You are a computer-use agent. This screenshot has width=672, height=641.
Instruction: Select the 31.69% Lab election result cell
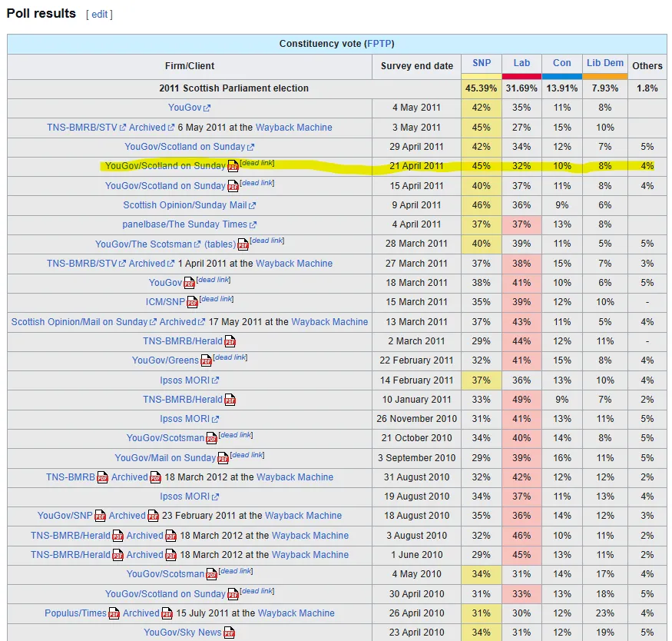[521, 88]
